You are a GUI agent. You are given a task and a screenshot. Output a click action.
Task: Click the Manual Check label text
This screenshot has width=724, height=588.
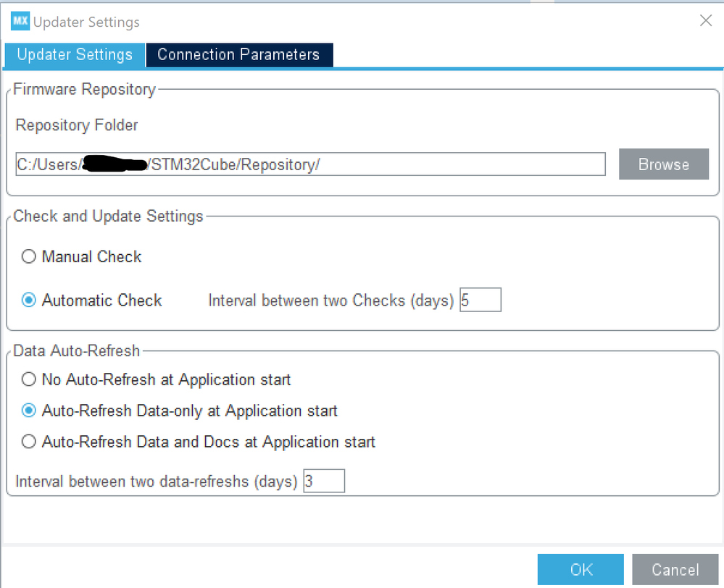(x=92, y=257)
